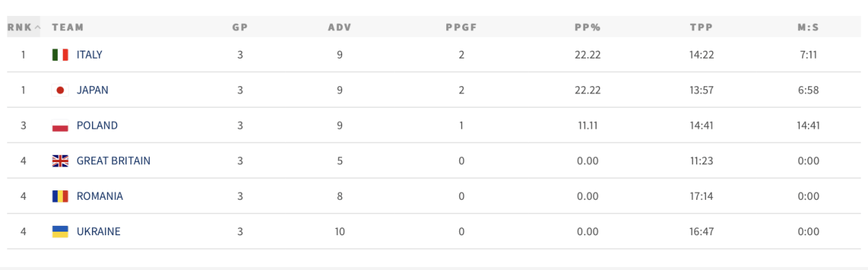Click the Ukraine flag icon
868x270 pixels.
pyautogui.click(x=60, y=232)
